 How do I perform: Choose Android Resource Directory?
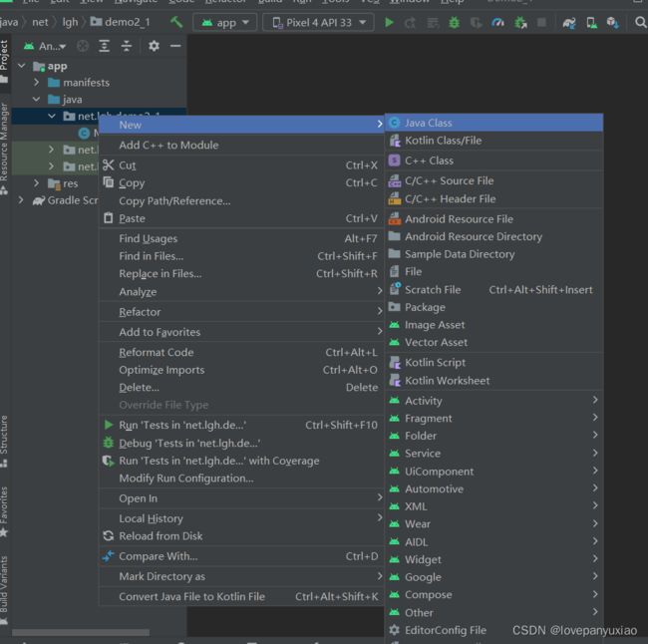click(493, 236)
